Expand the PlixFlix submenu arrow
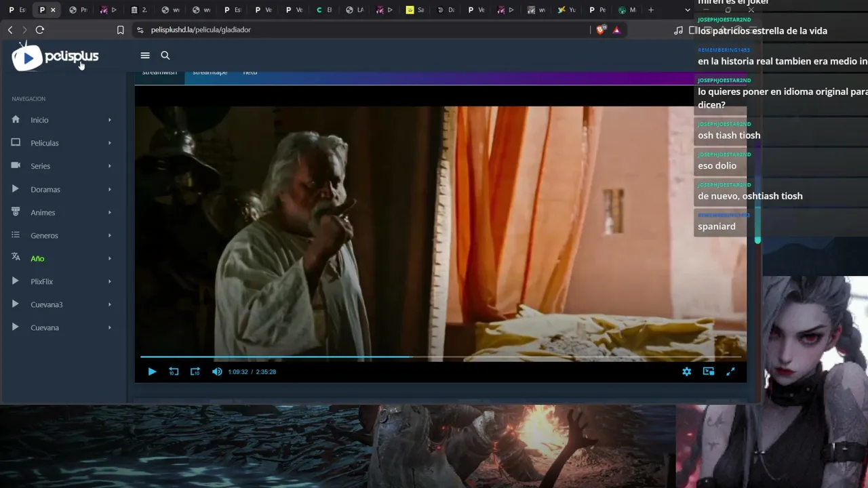Image resolution: width=868 pixels, height=488 pixels. 110,281
